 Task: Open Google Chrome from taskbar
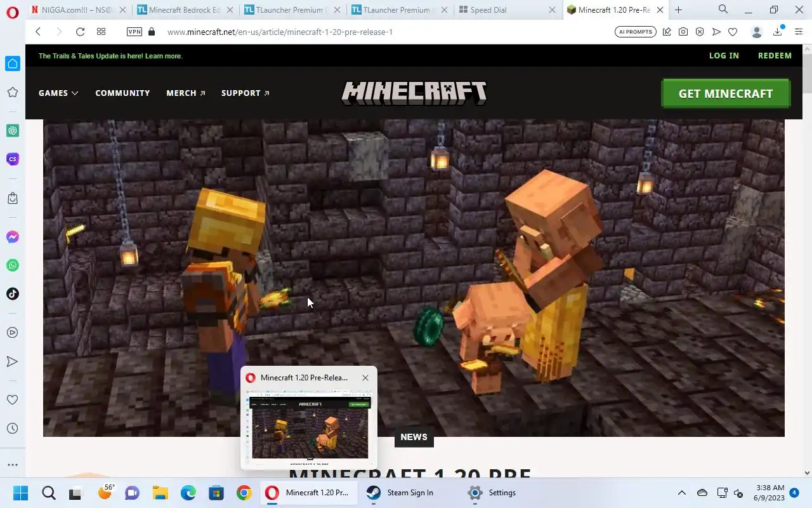[x=244, y=493]
